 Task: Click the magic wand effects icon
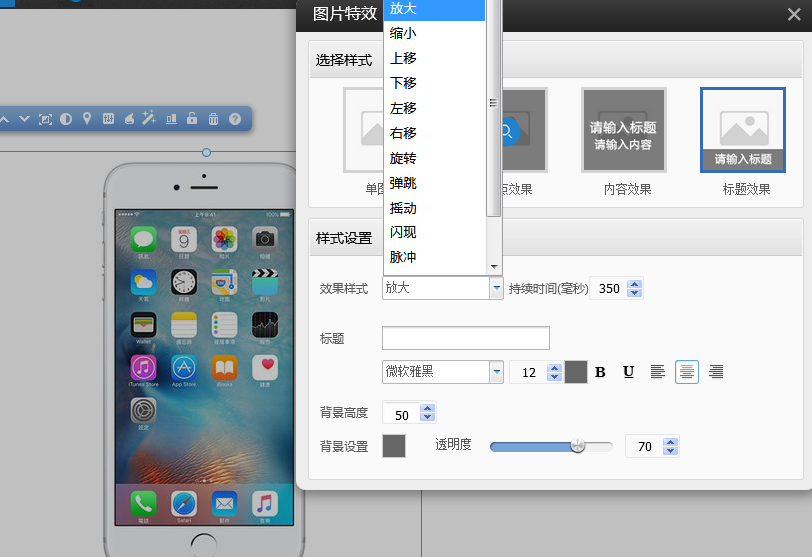coord(149,119)
